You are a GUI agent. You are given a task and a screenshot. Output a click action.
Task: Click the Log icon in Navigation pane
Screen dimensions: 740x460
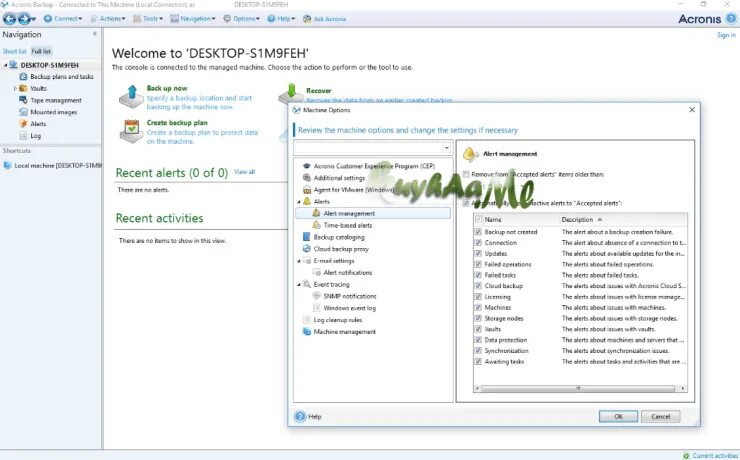[23, 135]
